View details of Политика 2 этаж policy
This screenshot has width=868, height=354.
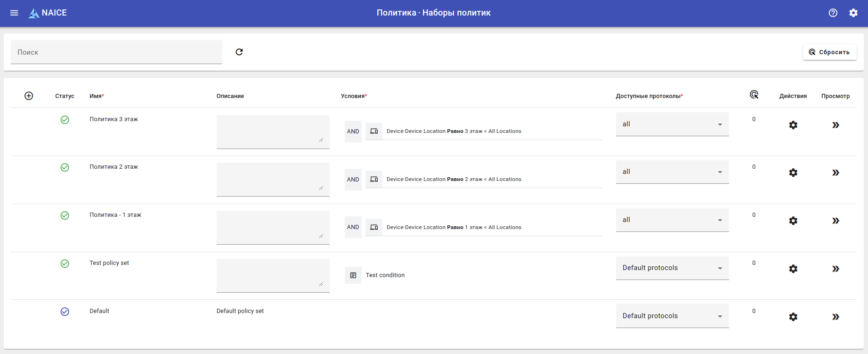pos(836,173)
